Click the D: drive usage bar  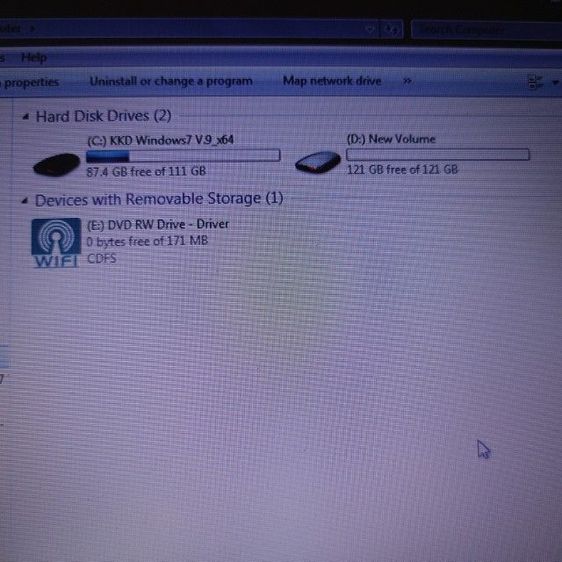pyautogui.click(x=438, y=154)
